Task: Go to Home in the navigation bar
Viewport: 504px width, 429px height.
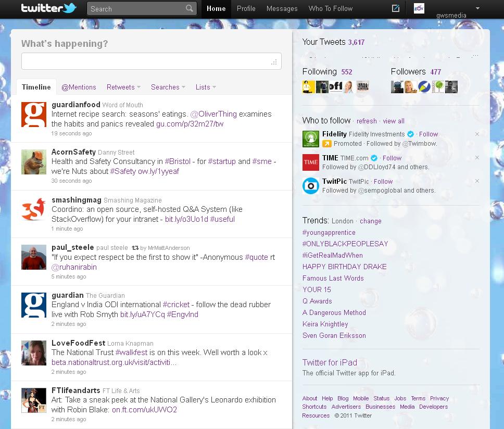Action: click(216, 9)
